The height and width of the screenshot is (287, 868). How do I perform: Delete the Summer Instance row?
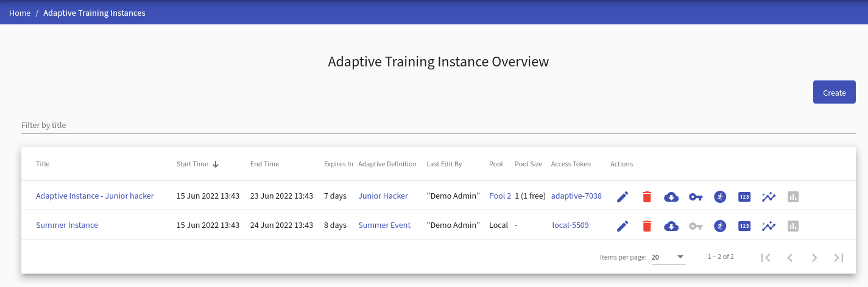(647, 225)
